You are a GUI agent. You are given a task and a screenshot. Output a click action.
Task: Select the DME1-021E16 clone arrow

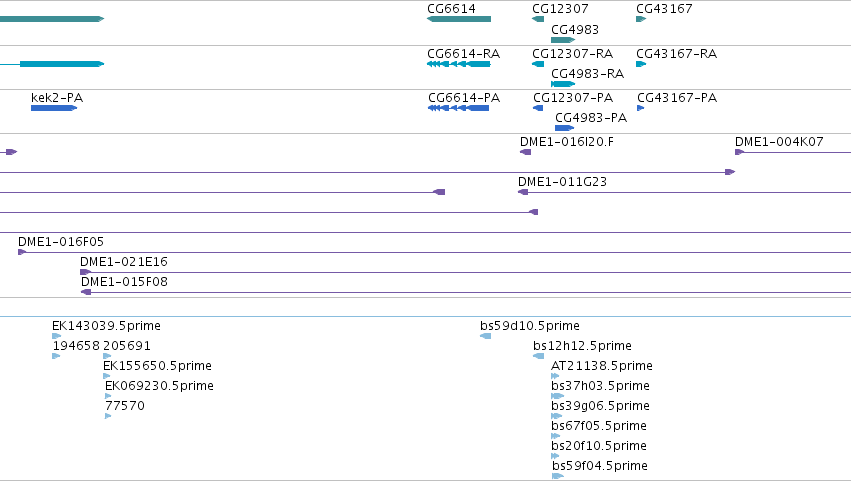tap(86, 272)
